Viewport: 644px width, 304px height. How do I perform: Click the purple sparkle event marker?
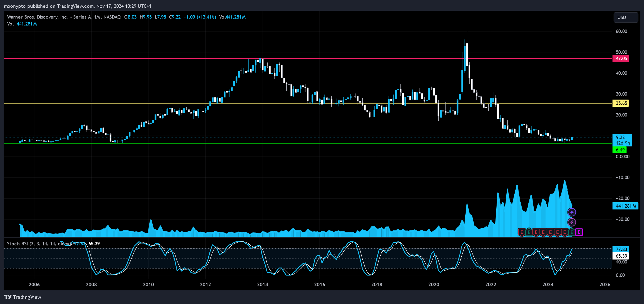tap(572, 212)
